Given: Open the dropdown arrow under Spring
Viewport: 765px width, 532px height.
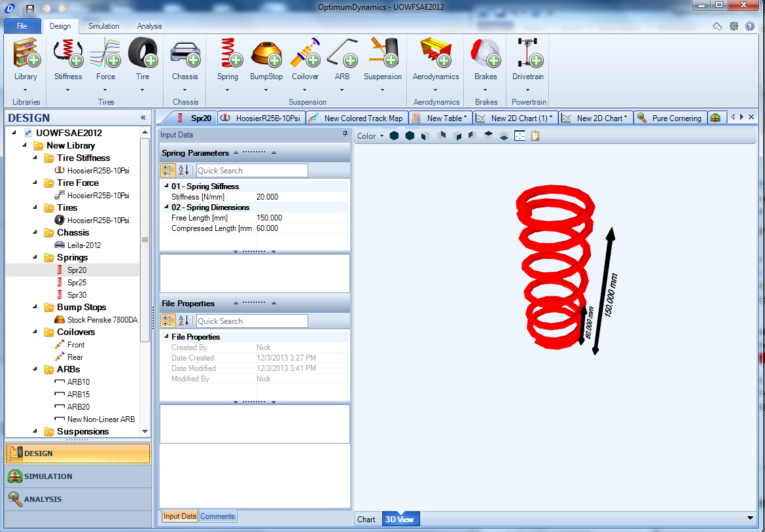Looking at the screenshot, I should (x=228, y=90).
